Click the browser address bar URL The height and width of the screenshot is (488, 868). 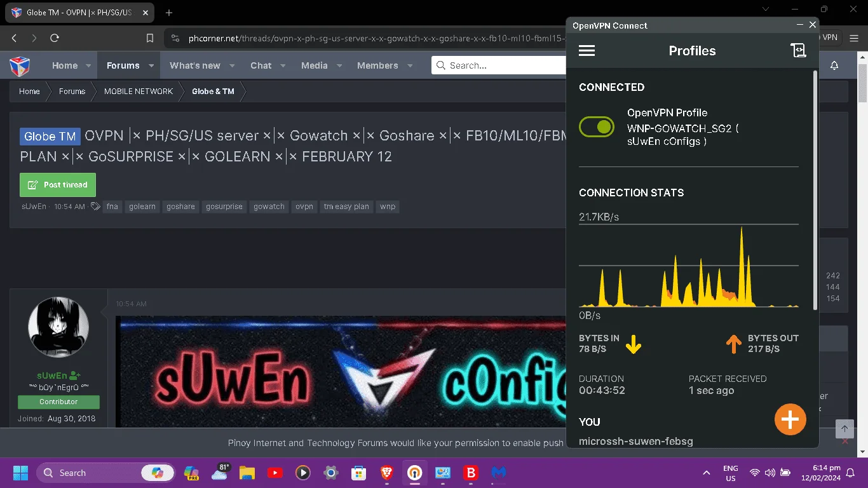tap(376, 38)
